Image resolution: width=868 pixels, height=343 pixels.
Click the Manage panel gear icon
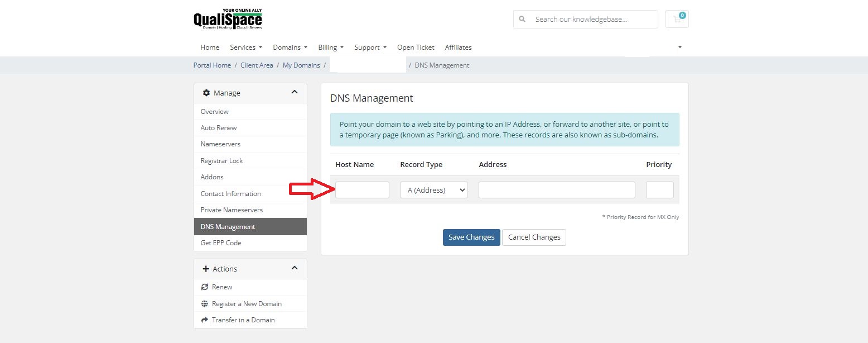pos(206,93)
